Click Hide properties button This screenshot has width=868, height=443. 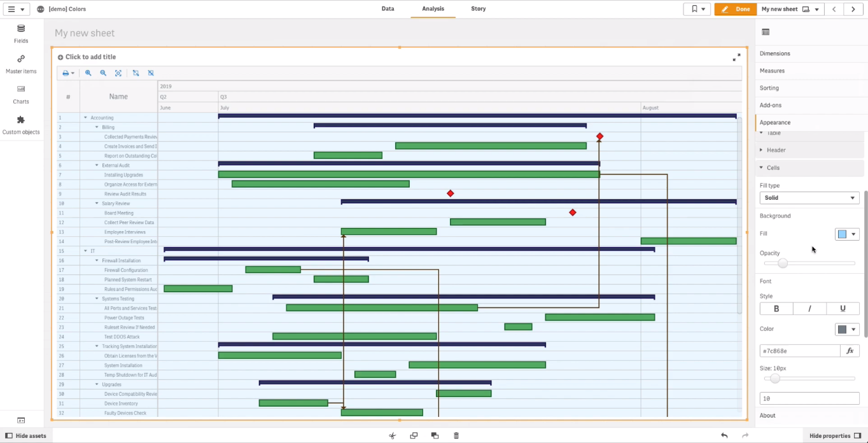coord(836,436)
